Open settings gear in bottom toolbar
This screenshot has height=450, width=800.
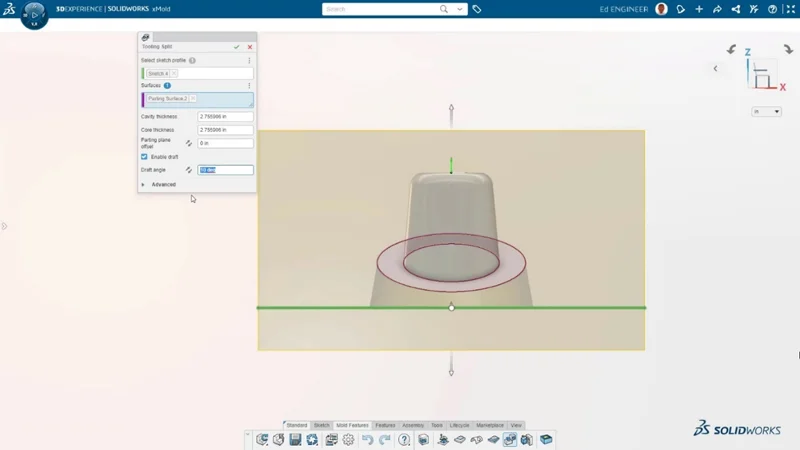[348, 440]
